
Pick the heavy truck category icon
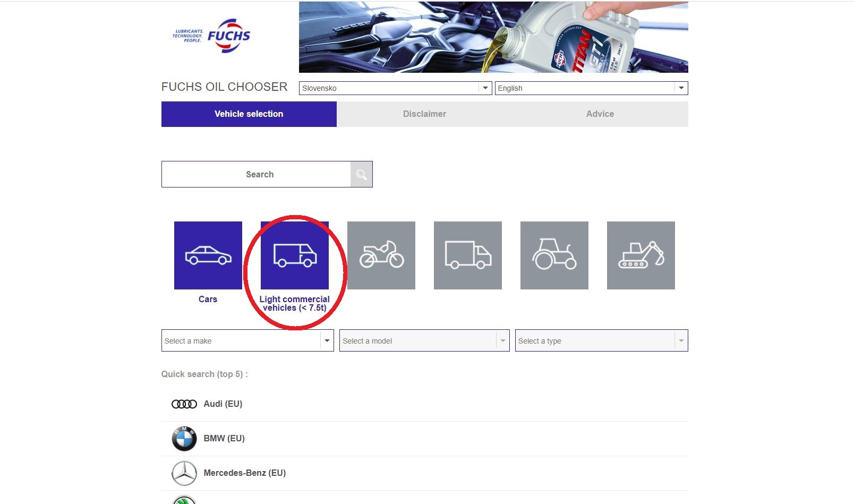pyautogui.click(x=468, y=255)
